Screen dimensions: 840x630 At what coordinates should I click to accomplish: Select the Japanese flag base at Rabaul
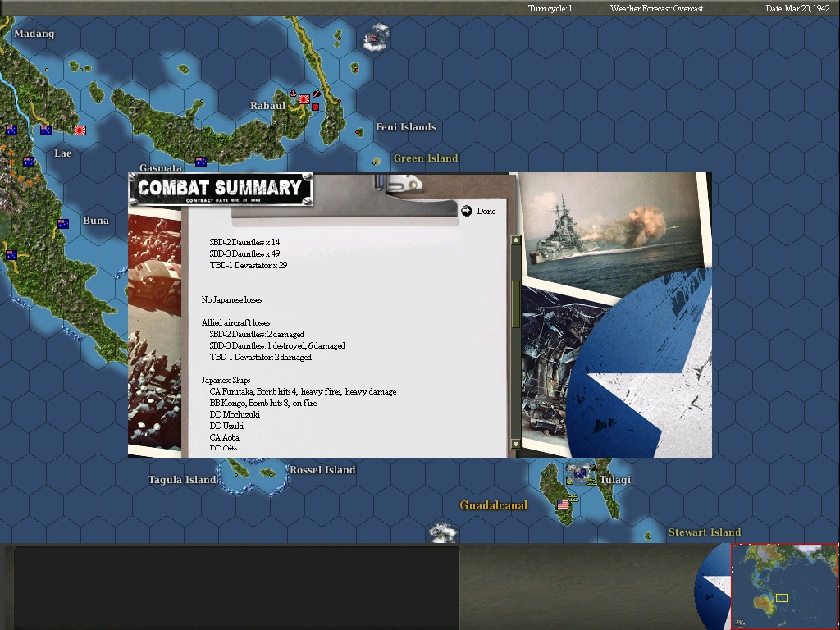pyautogui.click(x=304, y=99)
